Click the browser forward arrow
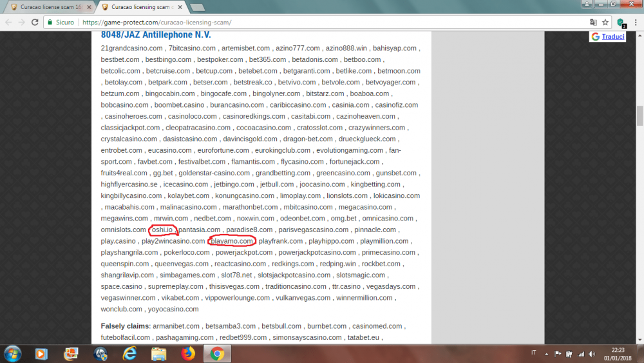The height and width of the screenshot is (363, 644). (x=22, y=22)
